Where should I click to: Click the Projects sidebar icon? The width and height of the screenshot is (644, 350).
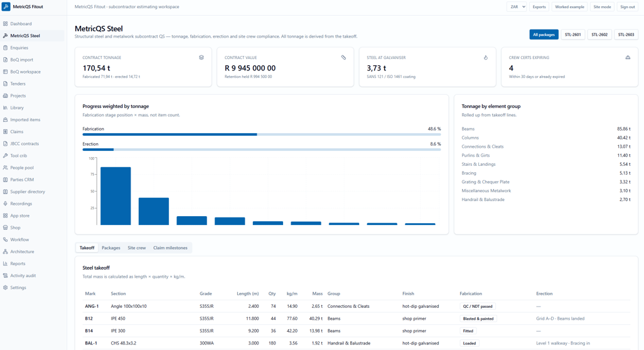[x=6, y=96]
